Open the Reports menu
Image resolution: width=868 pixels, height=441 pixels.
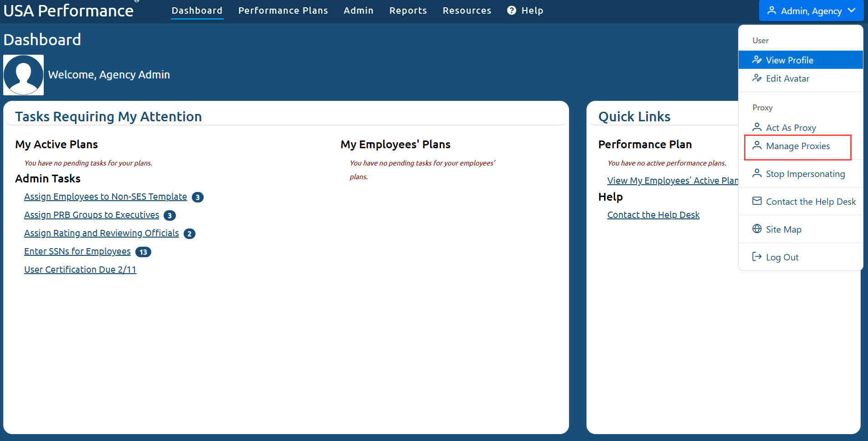pyautogui.click(x=408, y=10)
